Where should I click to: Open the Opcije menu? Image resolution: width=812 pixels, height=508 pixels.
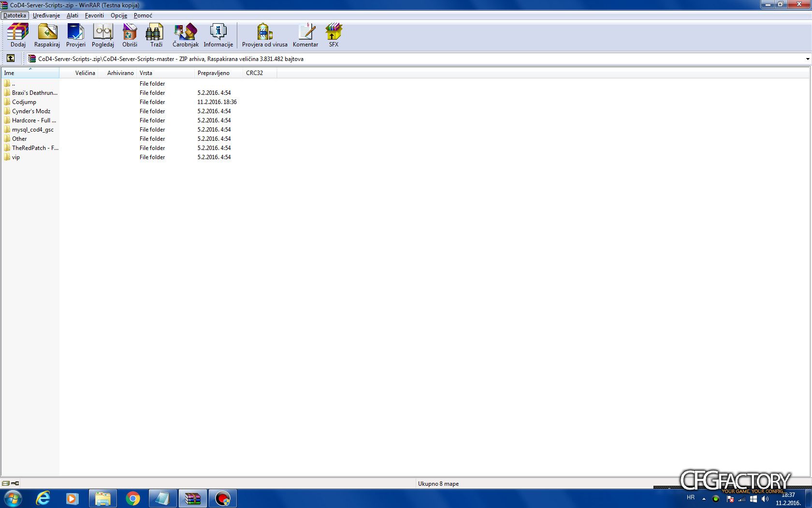pyautogui.click(x=119, y=15)
